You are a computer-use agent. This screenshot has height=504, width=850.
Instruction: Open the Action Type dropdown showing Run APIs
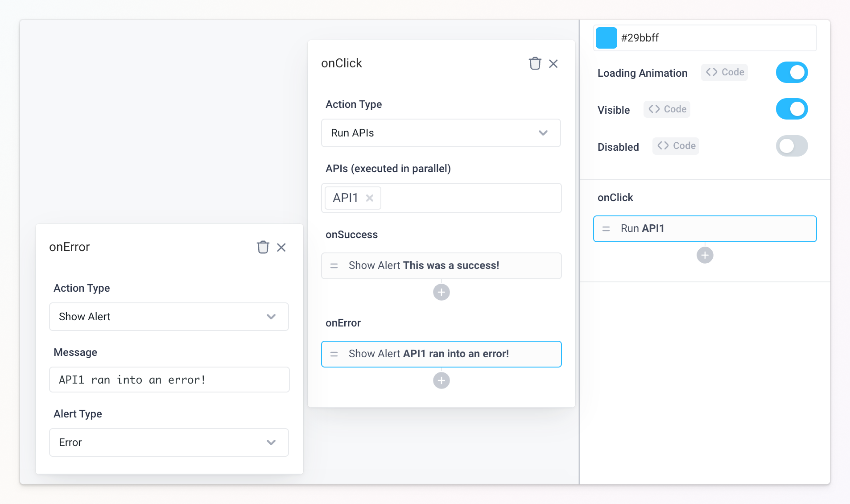click(441, 132)
